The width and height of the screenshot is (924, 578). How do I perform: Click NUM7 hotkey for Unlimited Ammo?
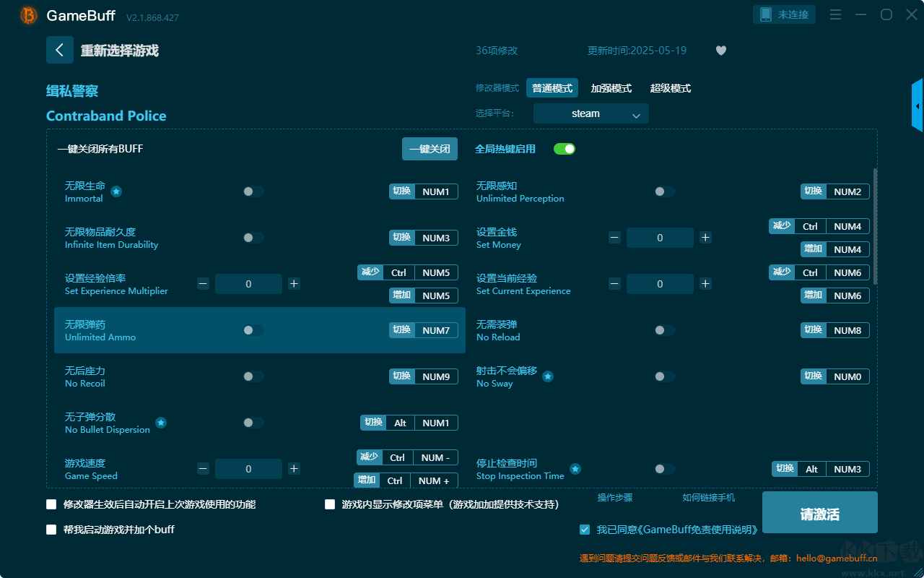[424, 330]
